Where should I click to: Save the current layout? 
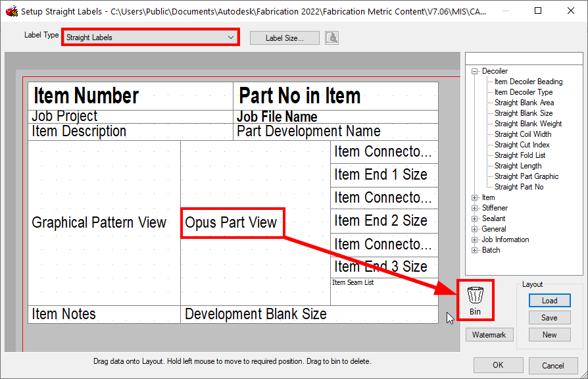549,317
